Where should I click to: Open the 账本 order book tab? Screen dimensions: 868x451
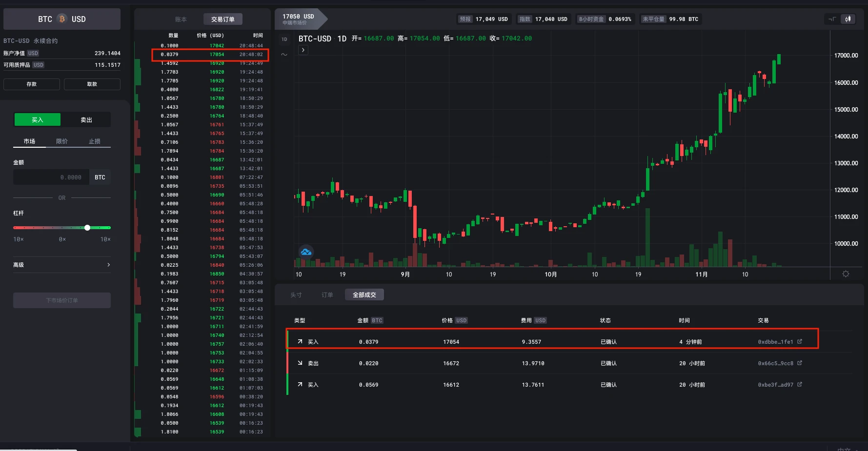point(181,20)
